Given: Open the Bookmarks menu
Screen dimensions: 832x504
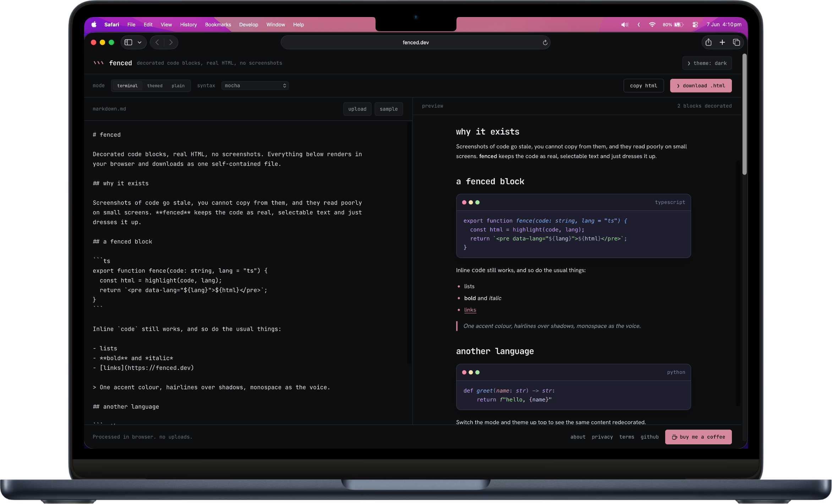Looking at the screenshot, I should (218, 24).
